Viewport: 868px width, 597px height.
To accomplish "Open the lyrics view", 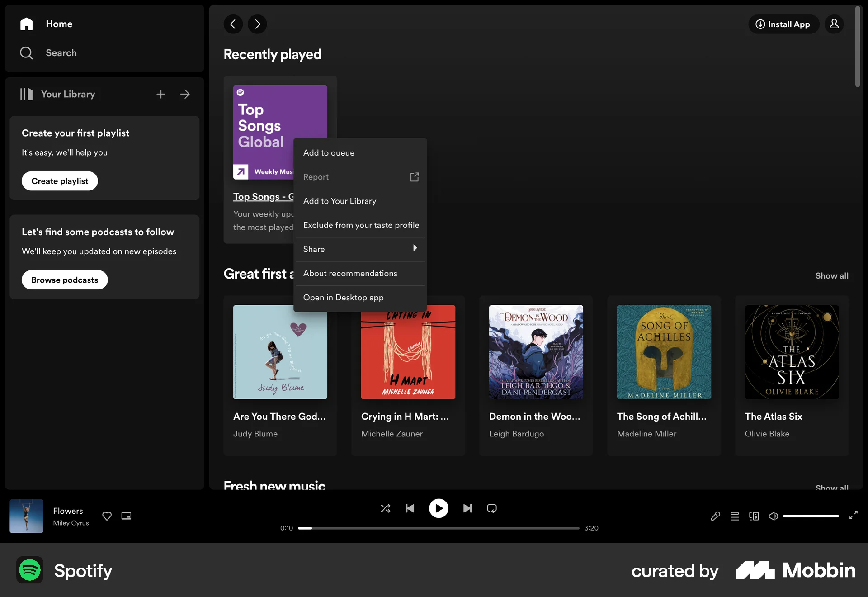I will click(x=715, y=516).
